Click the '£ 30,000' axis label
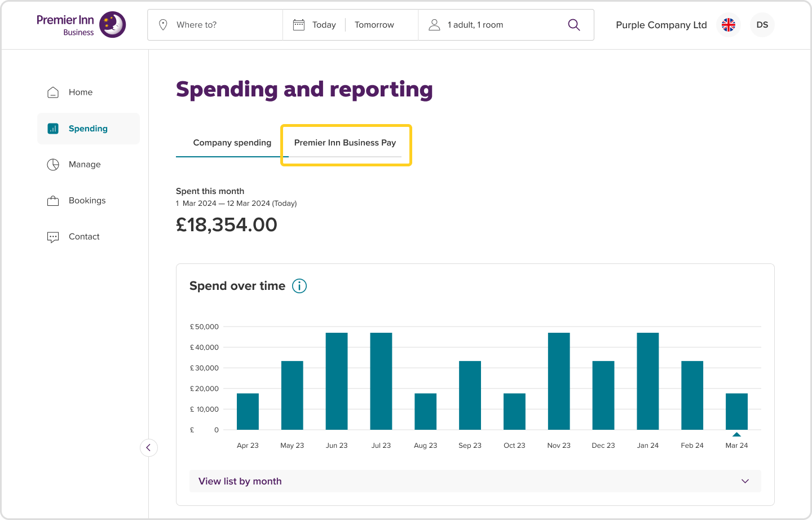This screenshot has height=520, width=812. (204, 368)
